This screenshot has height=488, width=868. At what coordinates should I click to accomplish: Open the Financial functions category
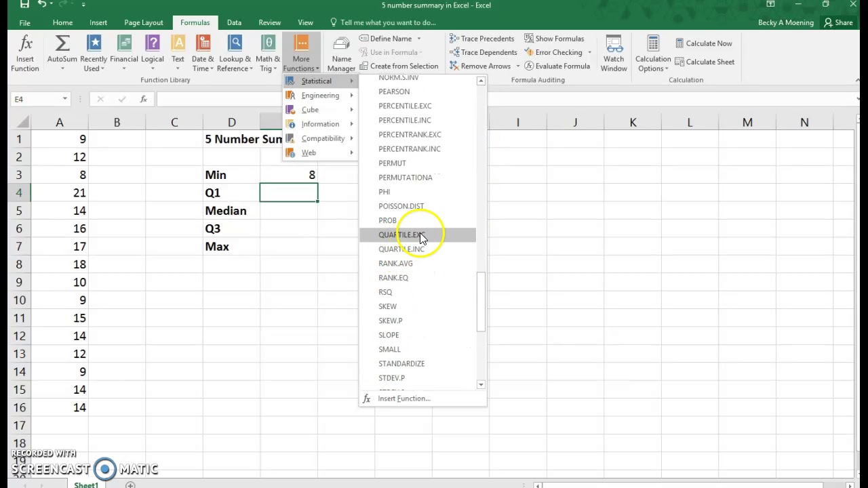click(124, 54)
